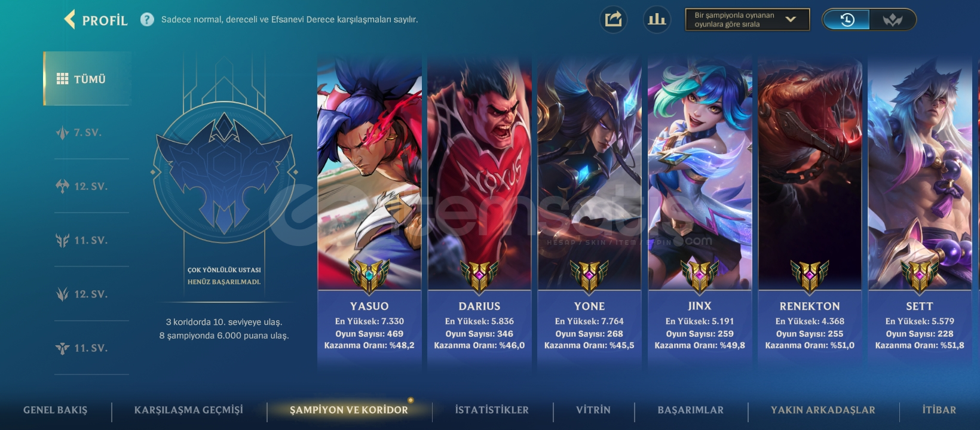The width and height of the screenshot is (980, 430).
Task: Select the grid icon beside TÜMÜ
Action: click(62, 79)
